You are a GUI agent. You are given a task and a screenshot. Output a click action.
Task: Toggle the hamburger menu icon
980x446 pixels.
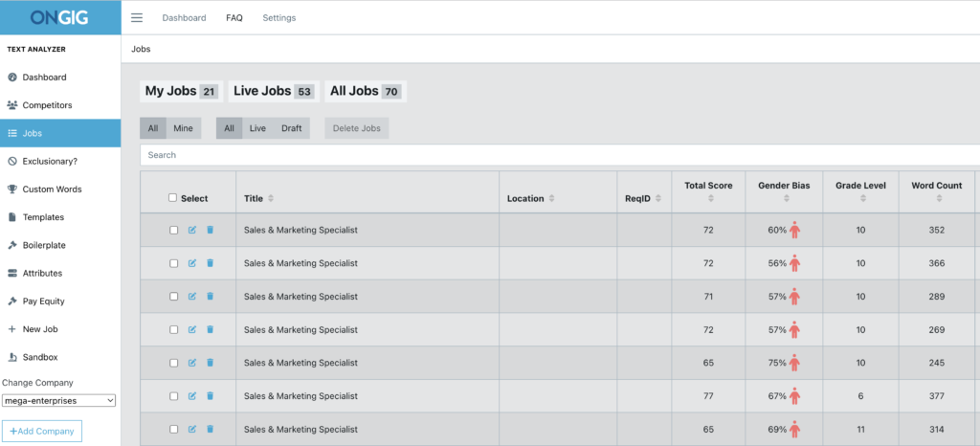(x=137, y=17)
